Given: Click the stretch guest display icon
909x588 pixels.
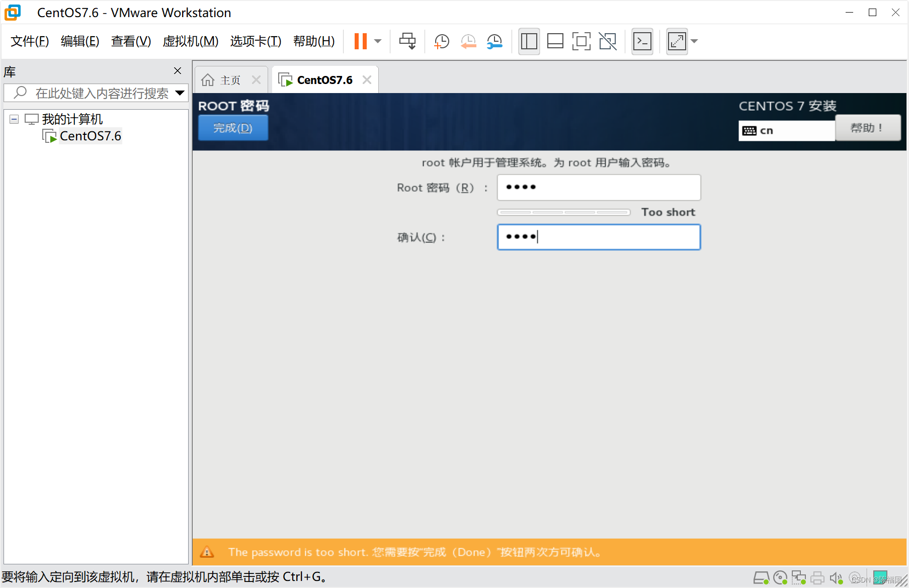Looking at the screenshot, I should click(x=677, y=41).
